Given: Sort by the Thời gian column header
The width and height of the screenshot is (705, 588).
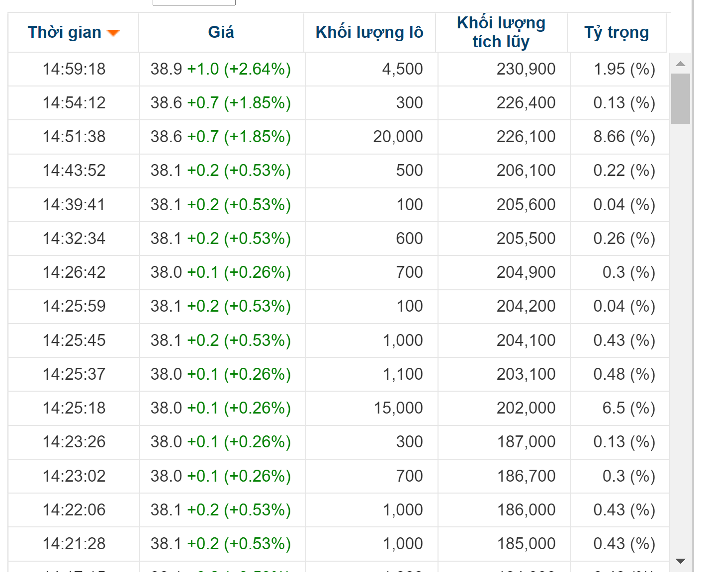Looking at the screenshot, I should (x=65, y=32).
